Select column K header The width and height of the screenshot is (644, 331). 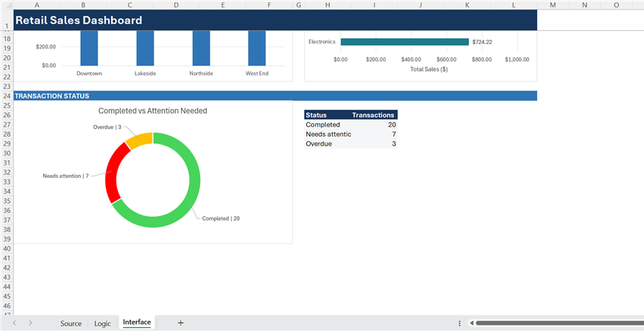pos(467,5)
